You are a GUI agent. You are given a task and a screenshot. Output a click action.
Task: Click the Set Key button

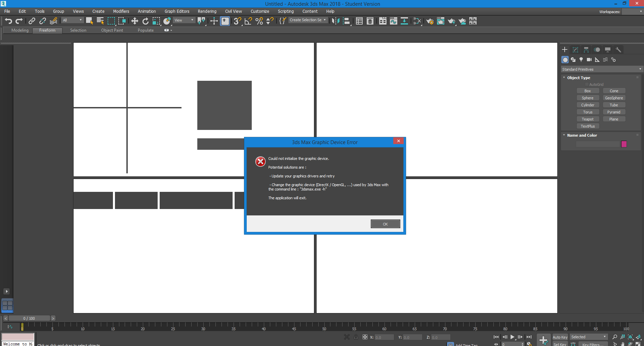click(560, 344)
